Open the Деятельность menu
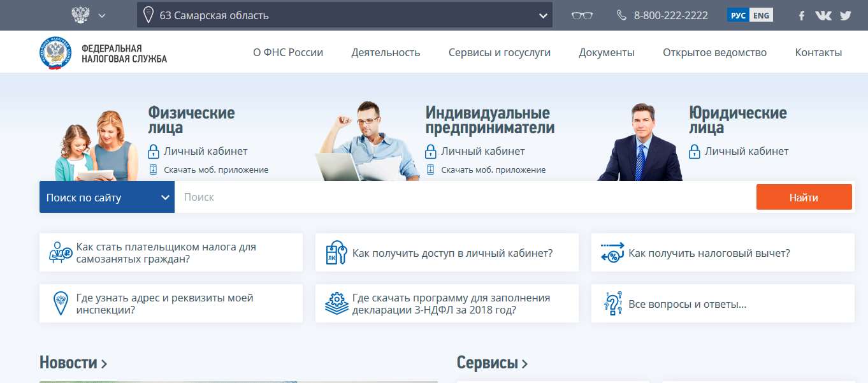This screenshot has height=383, width=868. click(x=386, y=52)
